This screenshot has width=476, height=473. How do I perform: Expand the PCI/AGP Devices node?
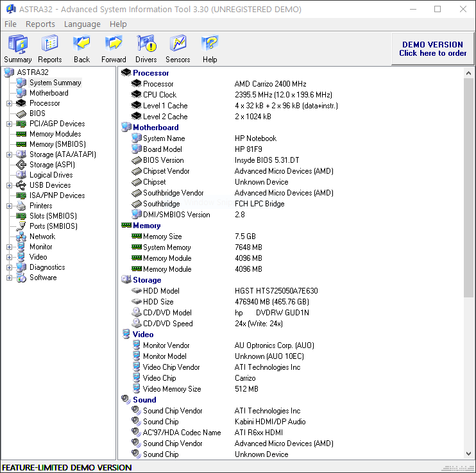pyautogui.click(x=10, y=124)
